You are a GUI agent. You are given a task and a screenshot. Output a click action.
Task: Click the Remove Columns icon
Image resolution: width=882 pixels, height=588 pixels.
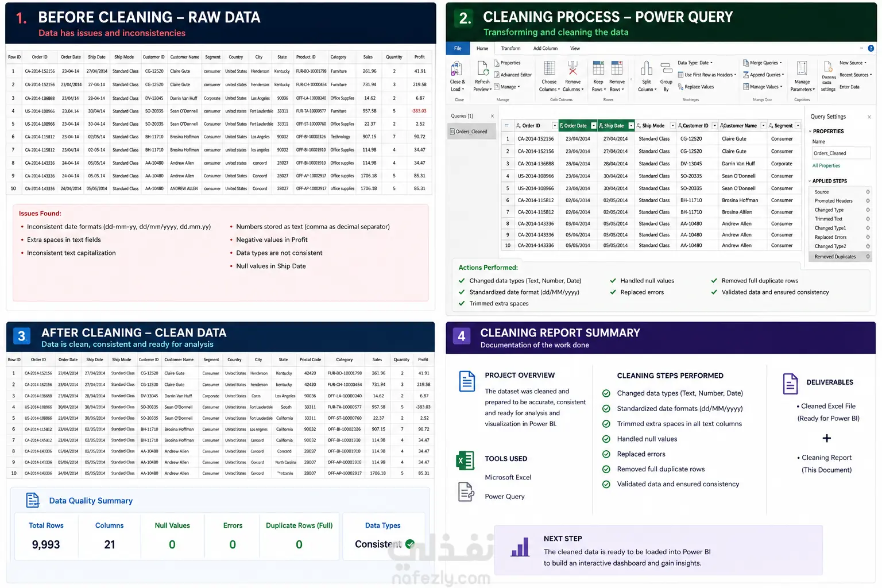tap(572, 68)
